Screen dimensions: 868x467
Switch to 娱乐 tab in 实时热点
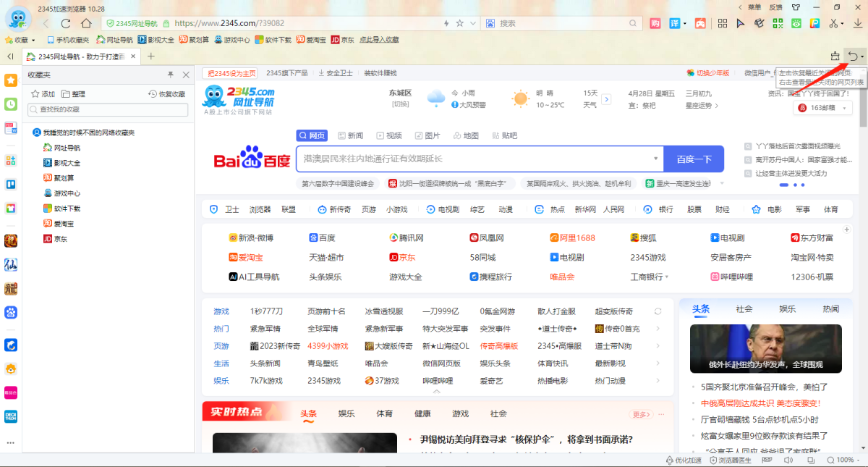[346, 413]
